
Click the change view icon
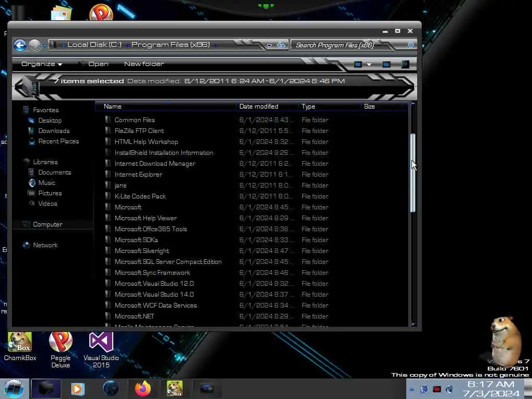point(357,64)
